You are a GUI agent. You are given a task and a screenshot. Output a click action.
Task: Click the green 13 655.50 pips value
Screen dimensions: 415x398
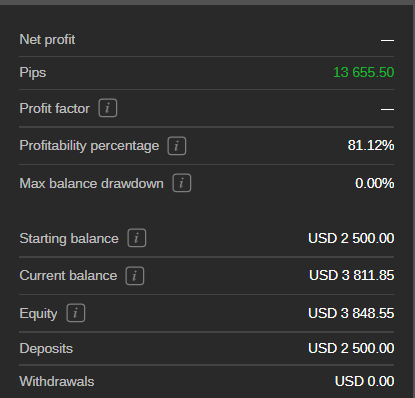tap(364, 72)
